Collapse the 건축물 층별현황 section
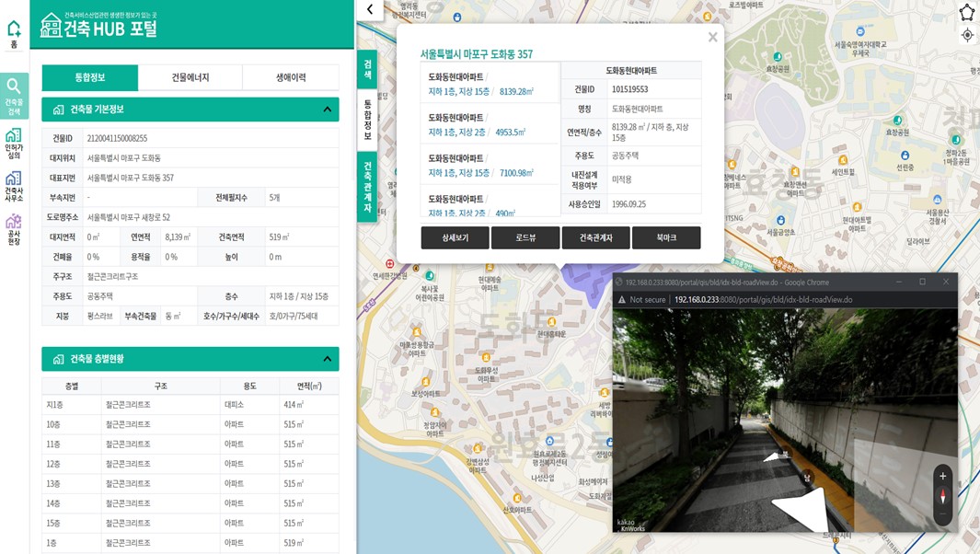Image resolution: width=980 pixels, height=554 pixels. pyautogui.click(x=327, y=359)
